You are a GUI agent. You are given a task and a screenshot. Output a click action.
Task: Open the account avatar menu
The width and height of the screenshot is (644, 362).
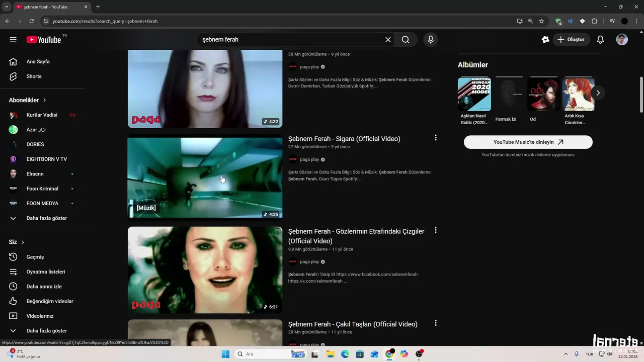click(622, 40)
